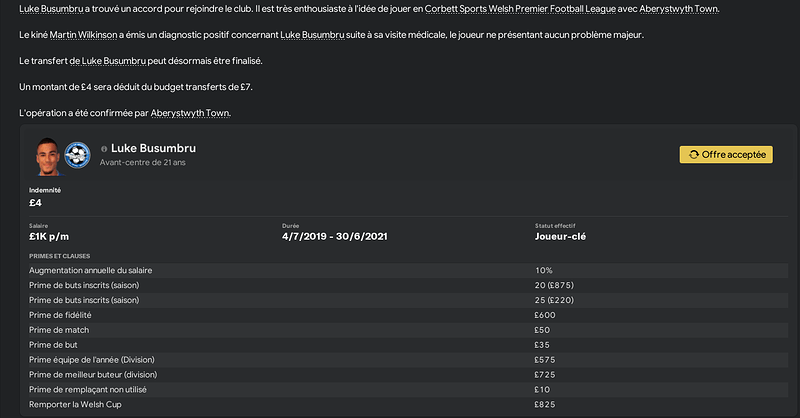Open physio Martin Wilkinson's profile link

(x=84, y=35)
